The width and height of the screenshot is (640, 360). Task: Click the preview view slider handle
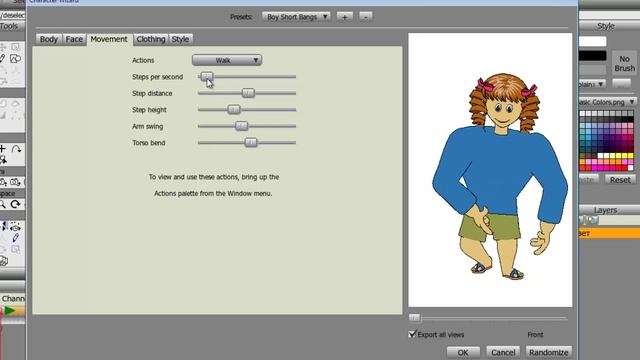click(x=414, y=318)
